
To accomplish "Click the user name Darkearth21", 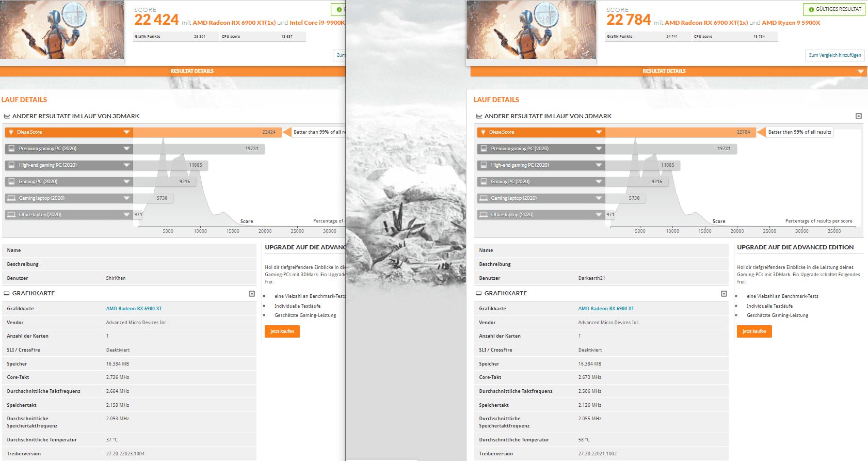I will (592, 278).
